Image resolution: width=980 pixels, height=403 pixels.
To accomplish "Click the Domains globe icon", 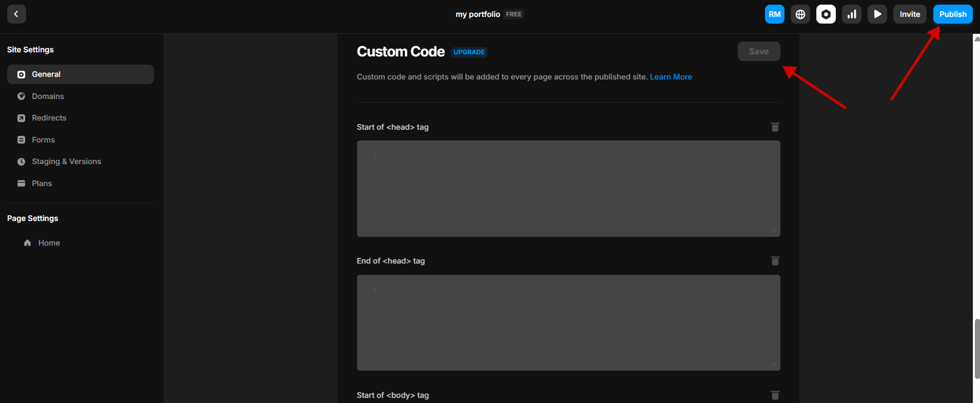I will click(21, 96).
